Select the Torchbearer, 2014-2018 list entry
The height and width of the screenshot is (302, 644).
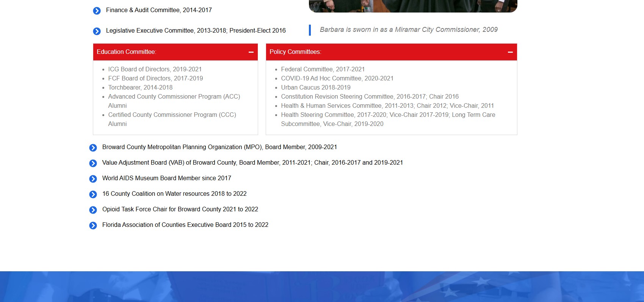point(140,87)
